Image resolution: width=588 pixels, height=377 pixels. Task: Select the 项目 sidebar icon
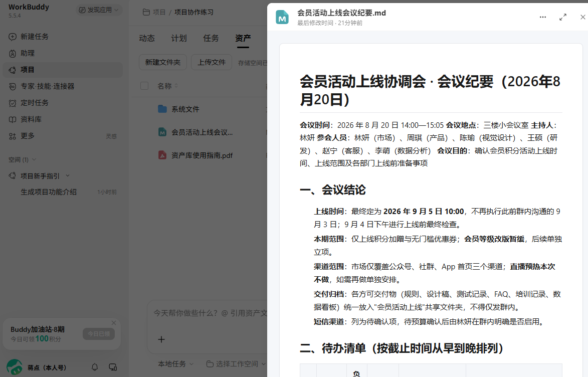click(x=13, y=70)
